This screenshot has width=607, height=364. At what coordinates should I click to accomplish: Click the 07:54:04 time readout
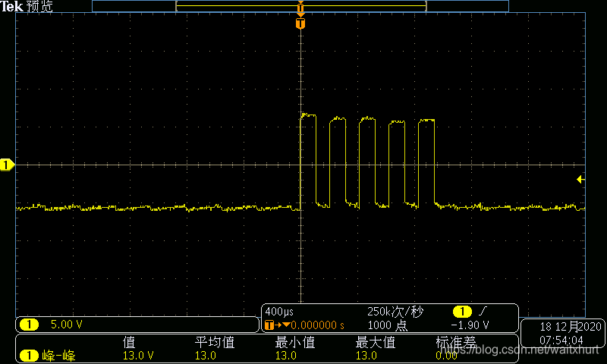[561, 340]
